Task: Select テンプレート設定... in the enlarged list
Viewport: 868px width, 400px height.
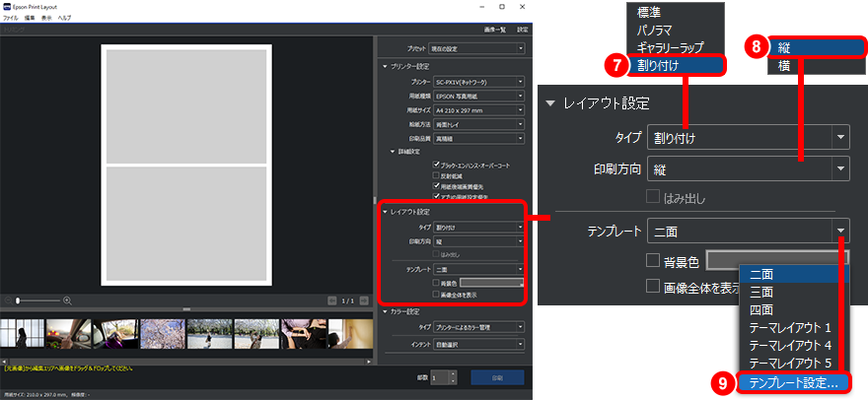Action: pos(793,381)
